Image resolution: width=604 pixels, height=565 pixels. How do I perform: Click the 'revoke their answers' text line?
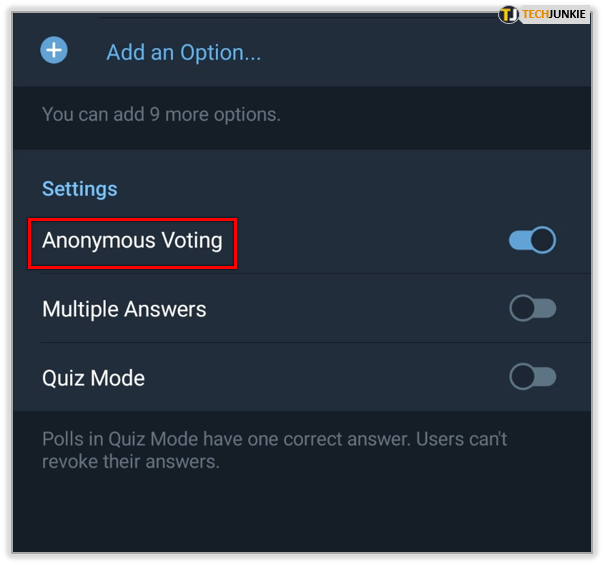pos(130,462)
